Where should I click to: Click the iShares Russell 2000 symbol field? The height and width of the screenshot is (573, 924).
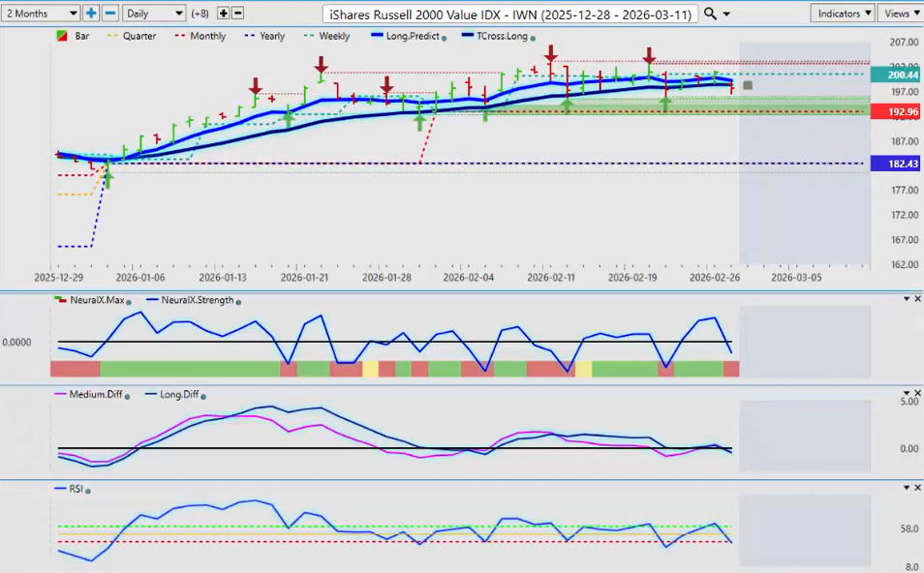510,14
